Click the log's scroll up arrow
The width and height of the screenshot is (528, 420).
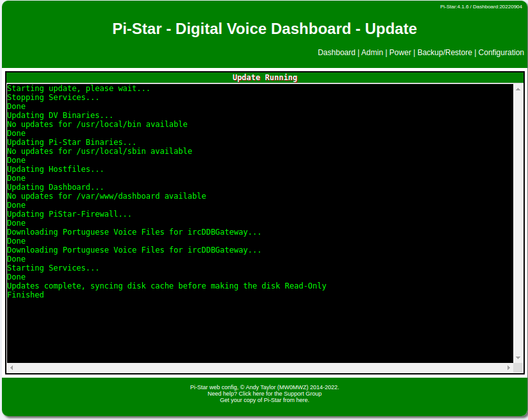(x=518, y=88)
